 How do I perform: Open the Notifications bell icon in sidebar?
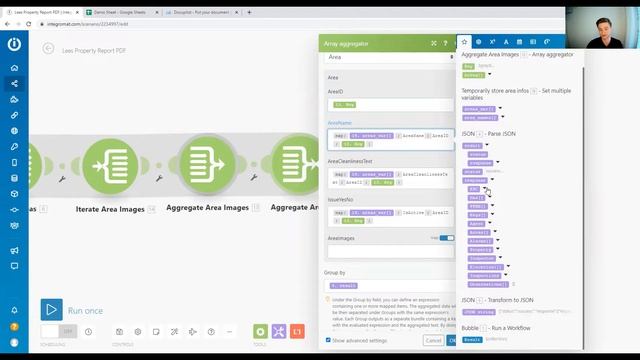(14, 310)
